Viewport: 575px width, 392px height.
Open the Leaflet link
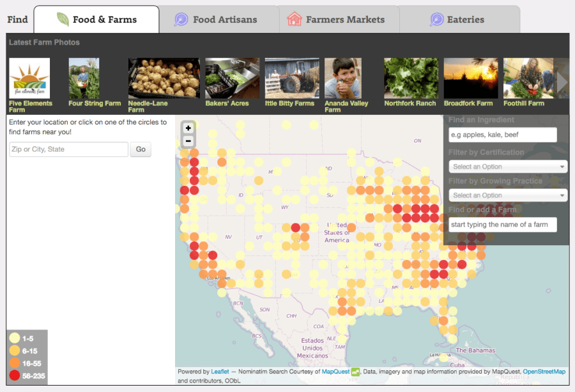click(220, 372)
